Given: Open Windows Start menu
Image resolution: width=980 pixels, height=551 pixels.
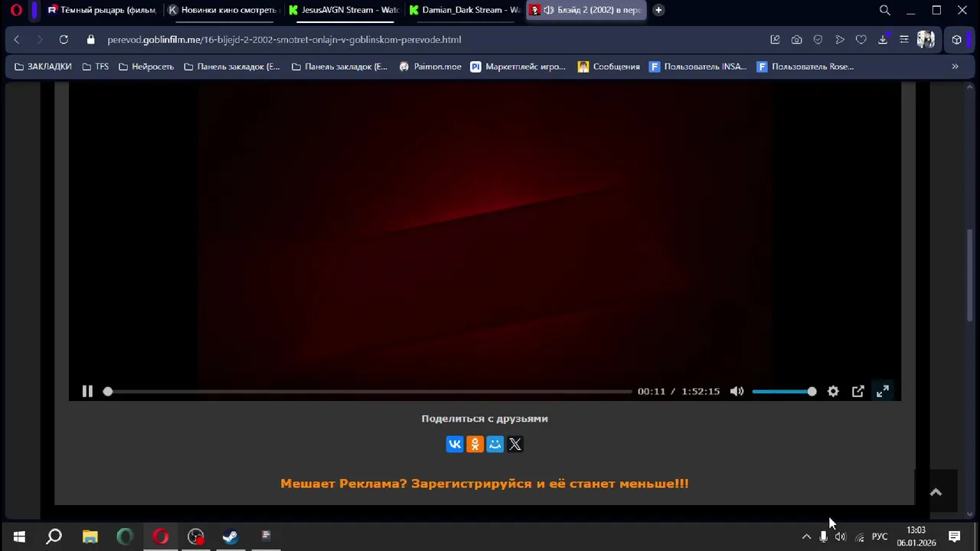Looking at the screenshot, I should click(x=19, y=536).
